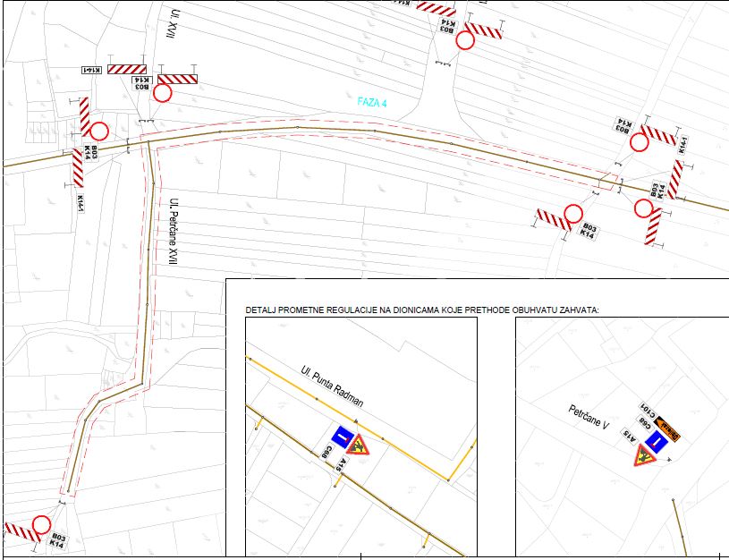Viewport: 729px width, 560px height.
Task: Click the roadworks warning triangle in the Petrčane V detail
Action: [x=644, y=456]
